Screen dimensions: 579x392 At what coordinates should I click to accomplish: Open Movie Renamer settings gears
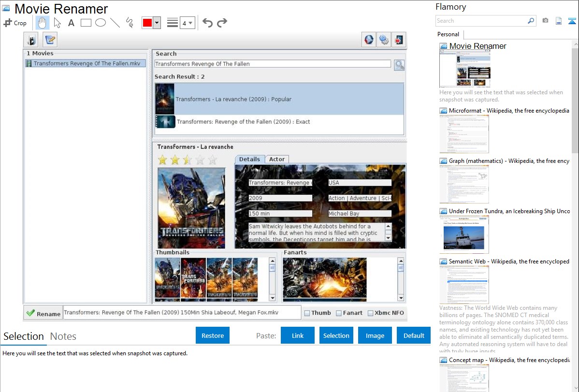pyautogui.click(x=384, y=40)
